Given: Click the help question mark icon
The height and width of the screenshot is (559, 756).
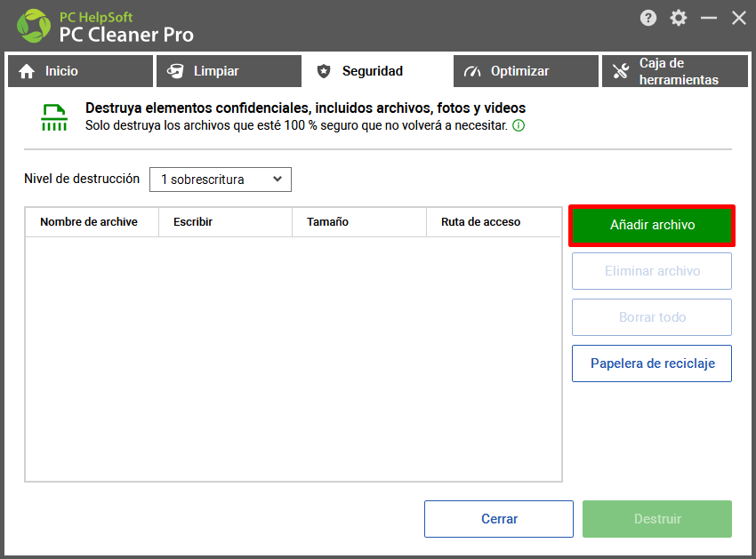Looking at the screenshot, I should click(x=648, y=18).
